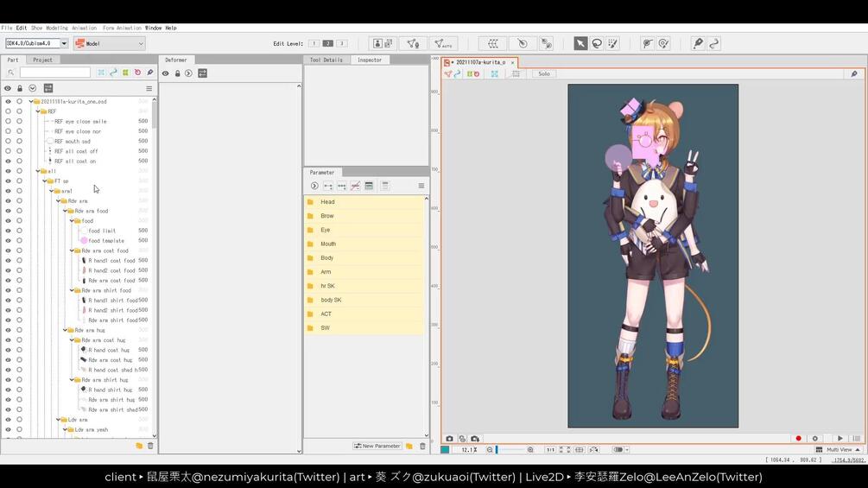Click the canvas zoom slider
This screenshot has height=488, width=868.
tap(510, 450)
